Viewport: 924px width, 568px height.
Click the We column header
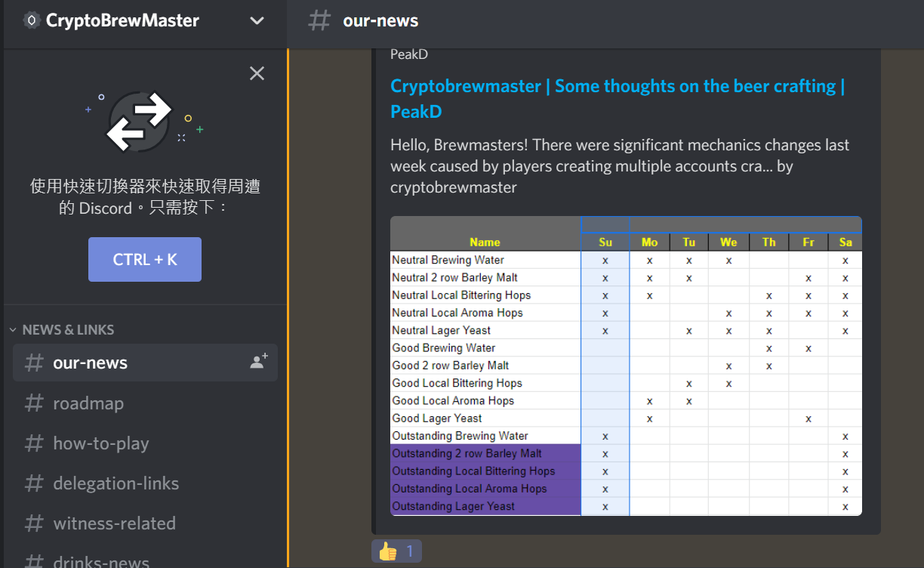(x=728, y=242)
